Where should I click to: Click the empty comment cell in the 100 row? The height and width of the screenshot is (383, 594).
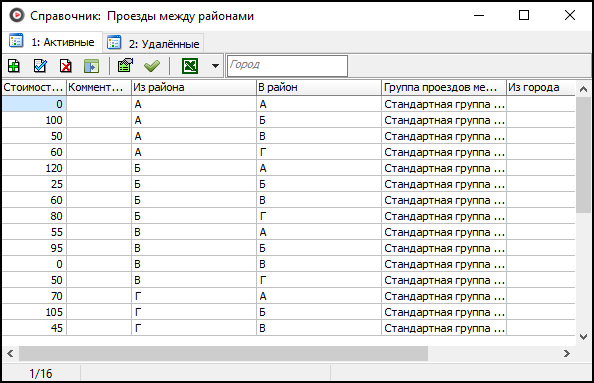coord(99,120)
